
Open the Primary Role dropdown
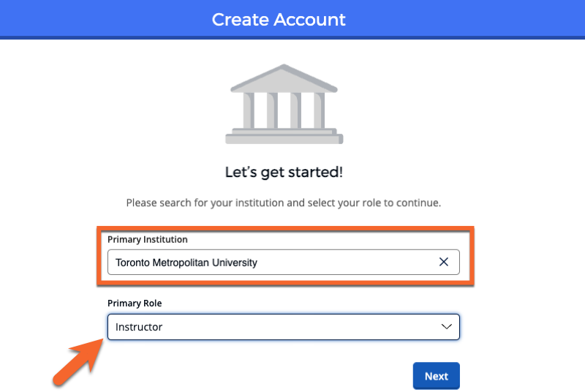(x=283, y=327)
